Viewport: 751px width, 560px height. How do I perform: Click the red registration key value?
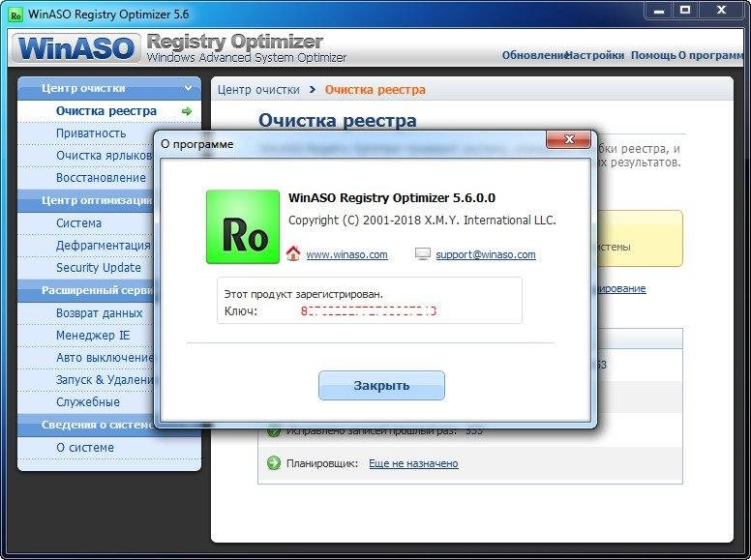coord(369,311)
